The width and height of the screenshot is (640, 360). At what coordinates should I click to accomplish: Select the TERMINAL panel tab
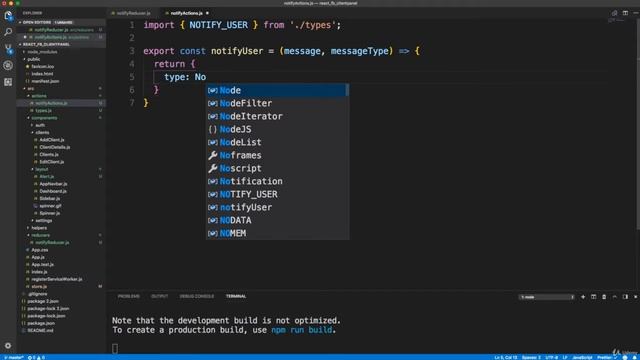tap(236, 296)
